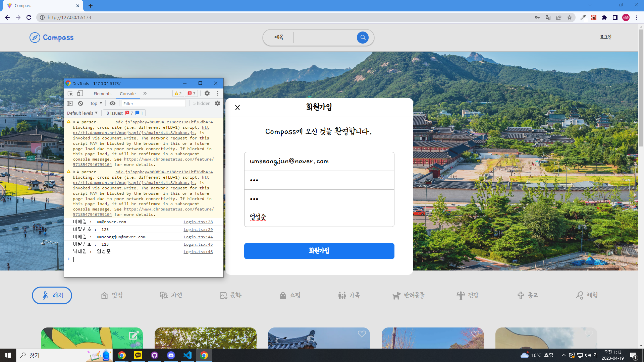Open Visual Studio Code from the taskbar
644x362 pixels.
pos(187,355)
